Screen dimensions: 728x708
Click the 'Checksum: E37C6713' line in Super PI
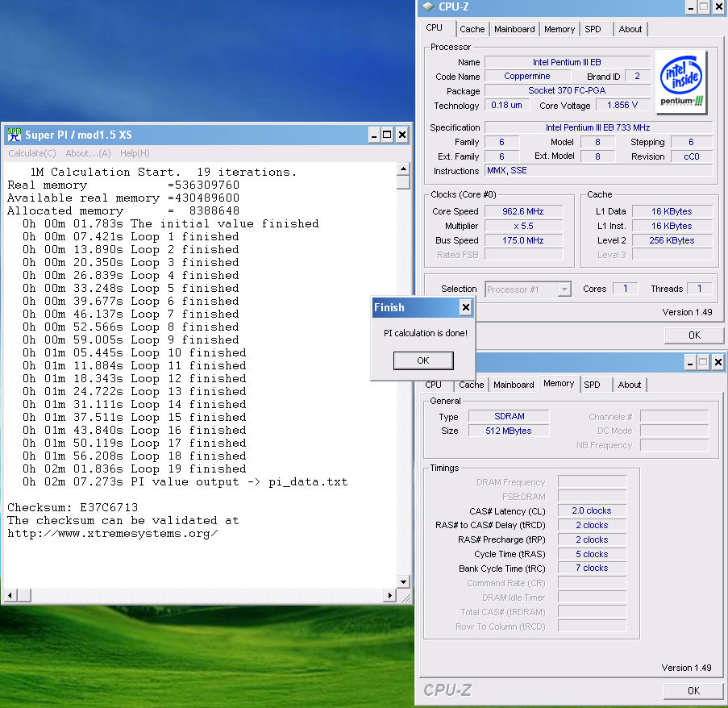(73, 507)
